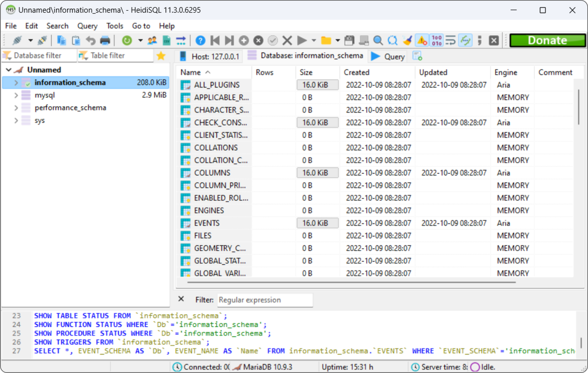Click the new query tab icon
Image resolution: width=588 pixels, height=373 pixels.
(x=417, y=56)
